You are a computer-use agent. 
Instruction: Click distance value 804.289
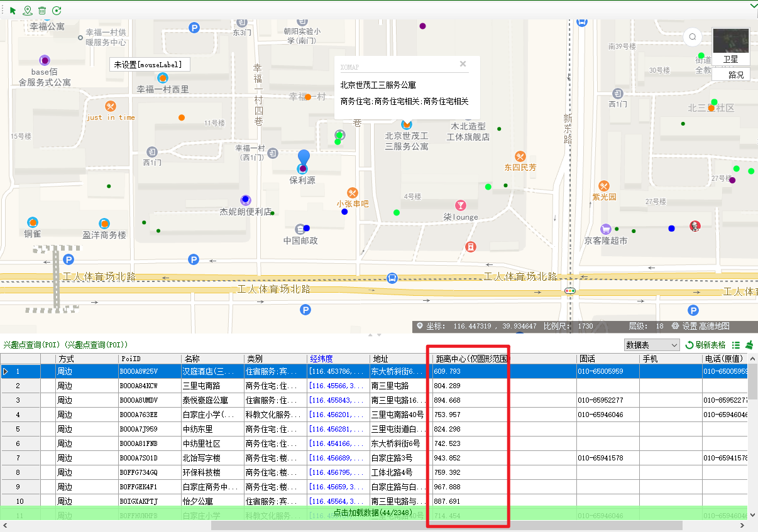click(x=448, y=386)
